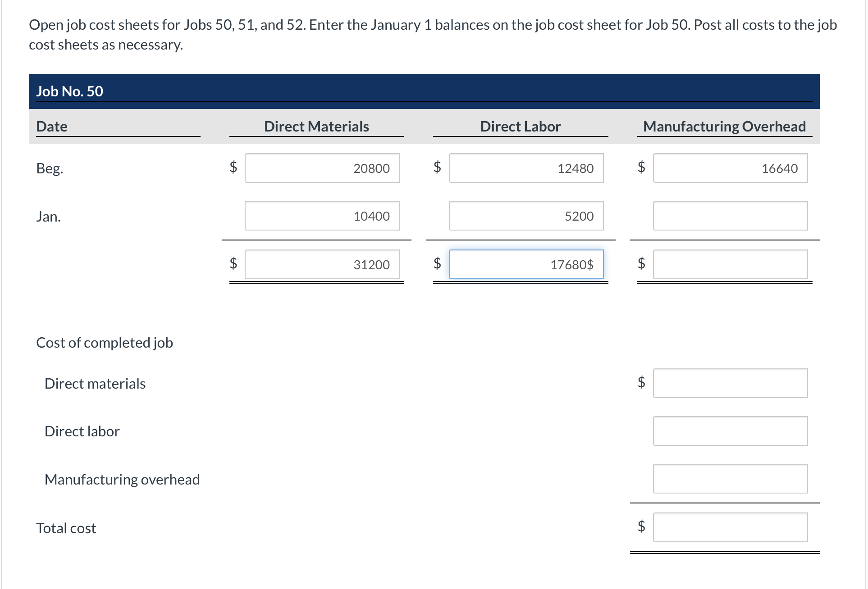Select the Total cost input field
This screenshot has height=589, width=868.
click(x=730, y=527)
